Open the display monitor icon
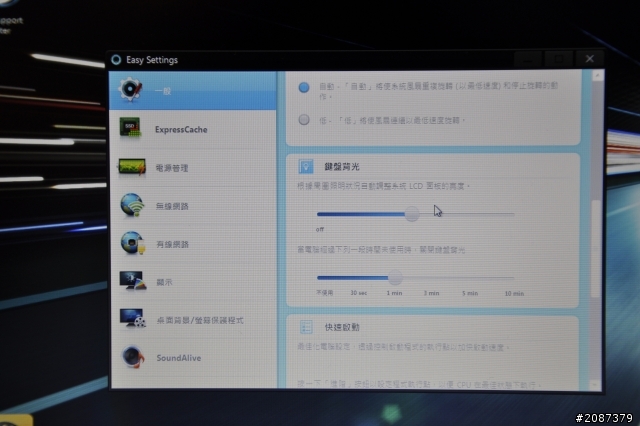 tap(133, 281)
